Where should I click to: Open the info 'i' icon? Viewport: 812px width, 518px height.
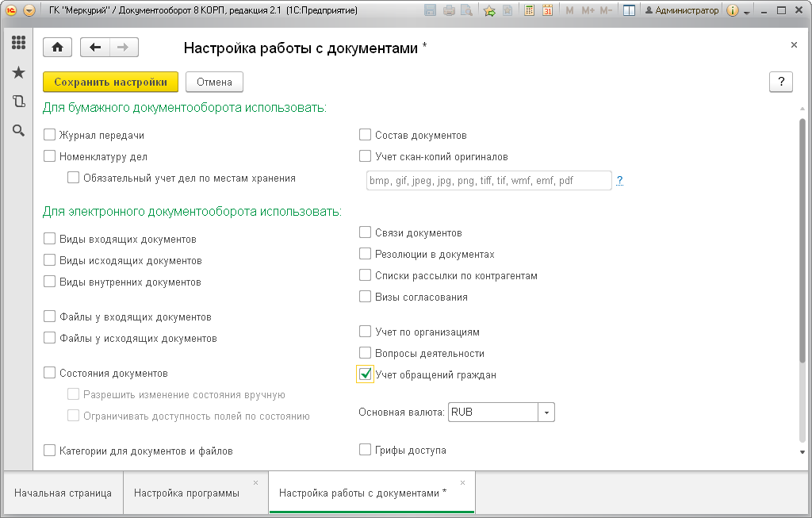[732, 10]
